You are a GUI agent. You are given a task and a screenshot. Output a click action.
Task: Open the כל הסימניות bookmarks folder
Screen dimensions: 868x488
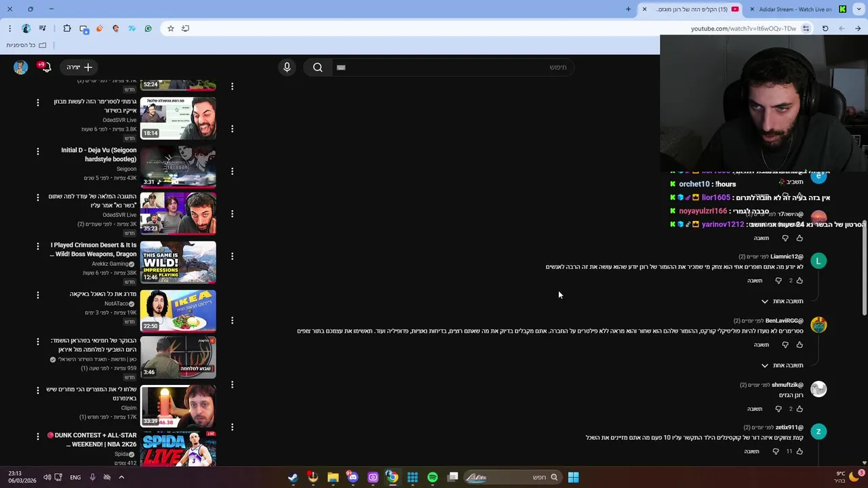tap(26, 45)
